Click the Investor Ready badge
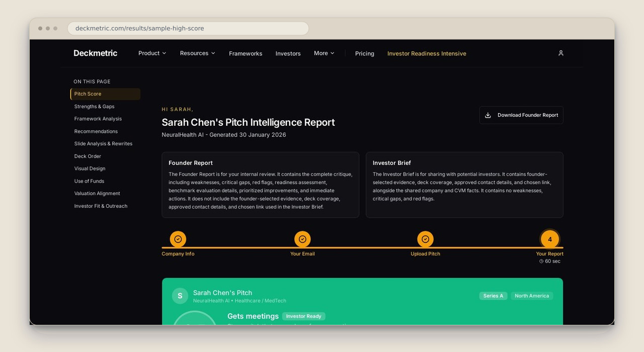 (x=304, y=316)
